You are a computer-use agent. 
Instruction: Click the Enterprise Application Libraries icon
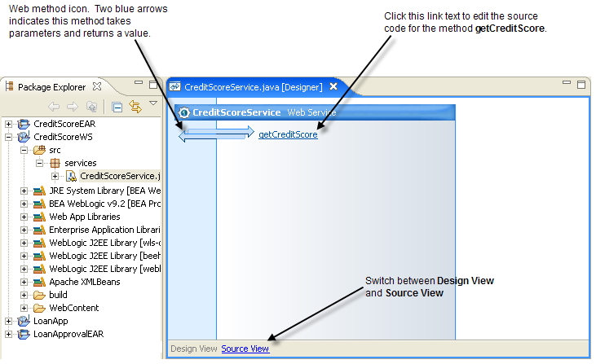(x=39, y=230)
